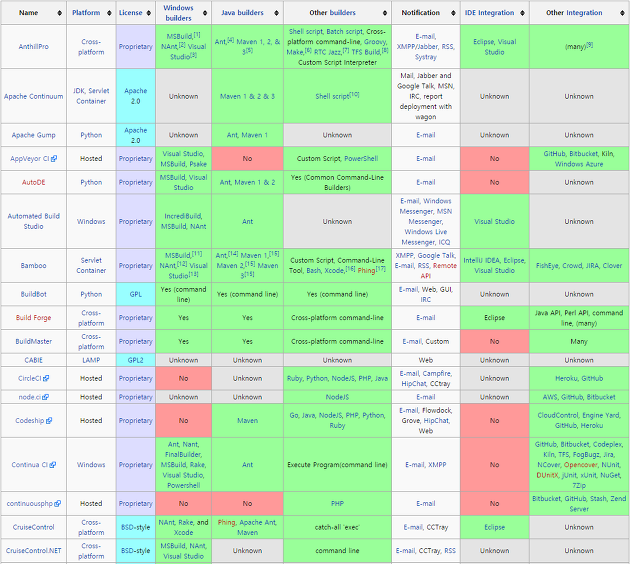The image size is (630, 564).
Task: Sort table by Platform column arrows
Action: point(109,13)
